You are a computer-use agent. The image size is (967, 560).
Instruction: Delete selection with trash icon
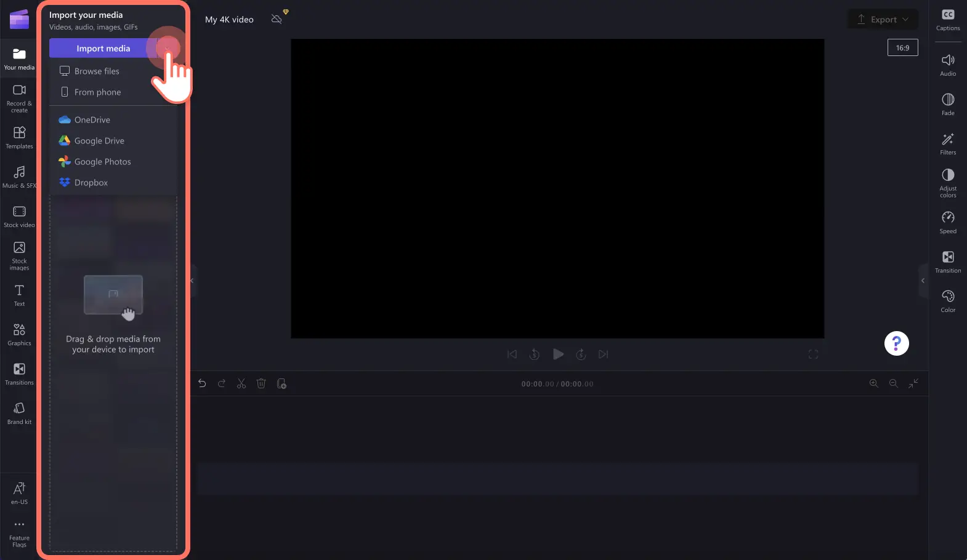click(261, 383)
